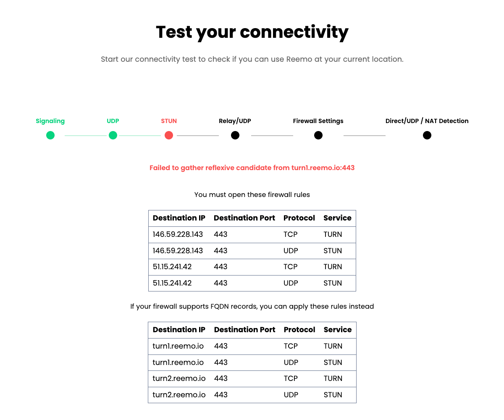The image size is (504, 420).
Task: Click the first 51.15.241.42 IP cell
Action: click(x=172, y=267)
